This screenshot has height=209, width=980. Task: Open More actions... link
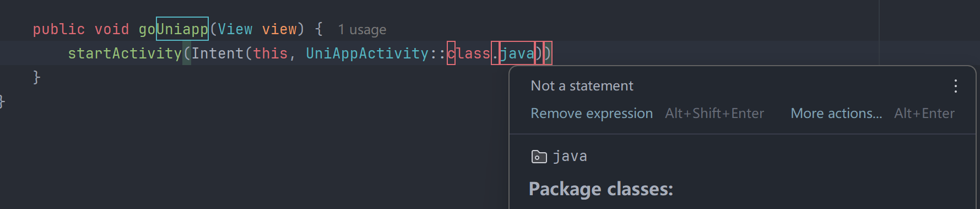click(x=836, y=114)
